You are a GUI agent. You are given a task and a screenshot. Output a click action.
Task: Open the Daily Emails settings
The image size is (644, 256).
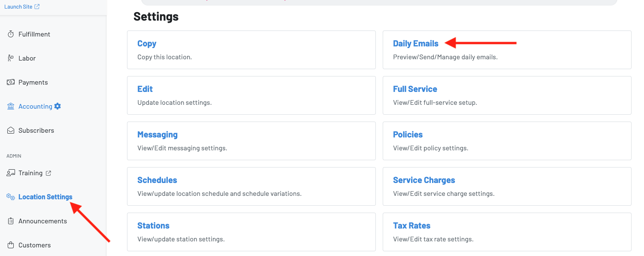415,43
